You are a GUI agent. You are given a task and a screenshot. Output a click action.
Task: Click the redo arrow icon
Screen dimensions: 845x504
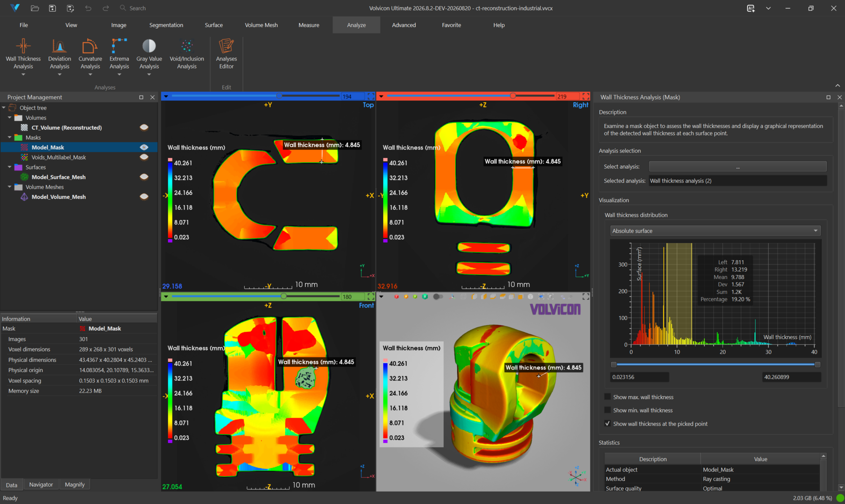pos(106,8)
